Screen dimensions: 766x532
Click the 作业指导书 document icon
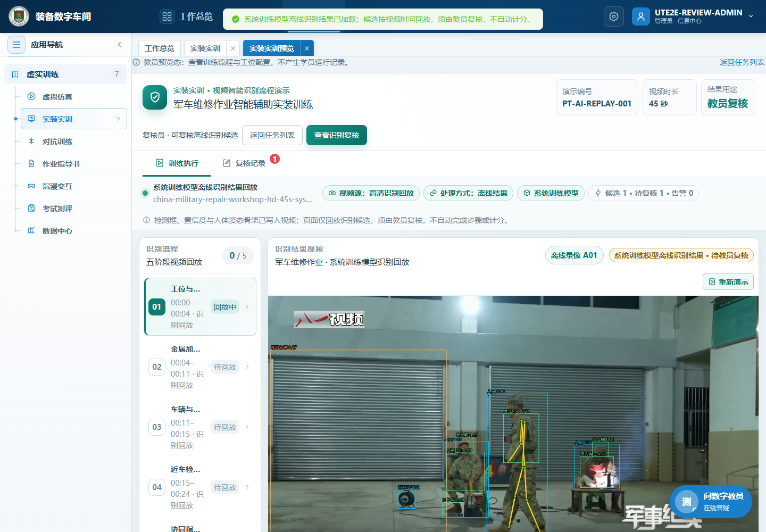(x=31, y=164)
